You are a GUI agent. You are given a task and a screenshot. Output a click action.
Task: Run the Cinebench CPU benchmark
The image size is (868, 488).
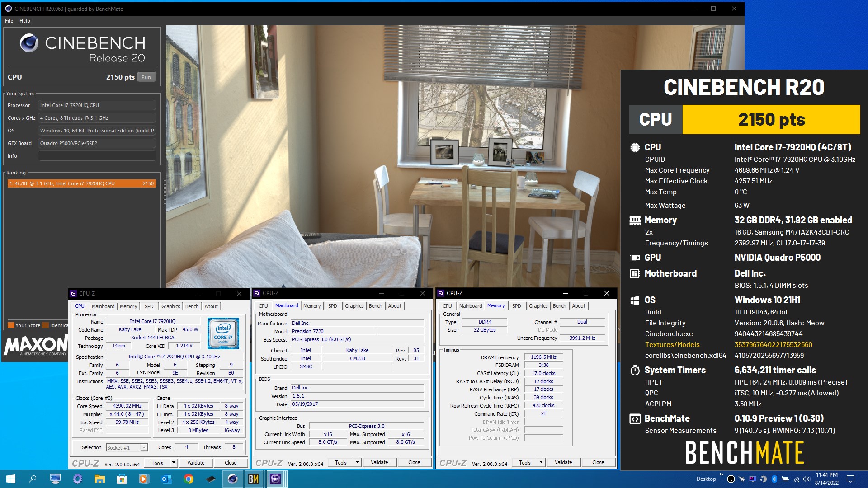pyautogui.click(x=146, y=77)
